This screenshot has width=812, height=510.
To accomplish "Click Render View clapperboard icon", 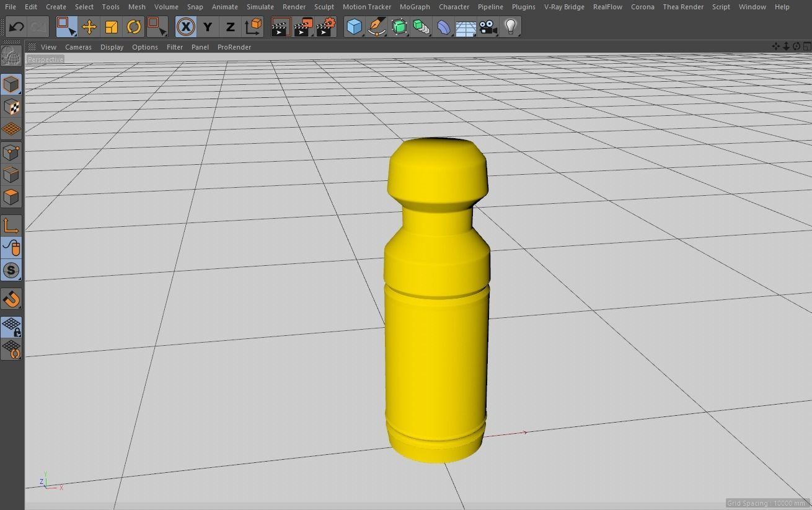I will point(281,27).
